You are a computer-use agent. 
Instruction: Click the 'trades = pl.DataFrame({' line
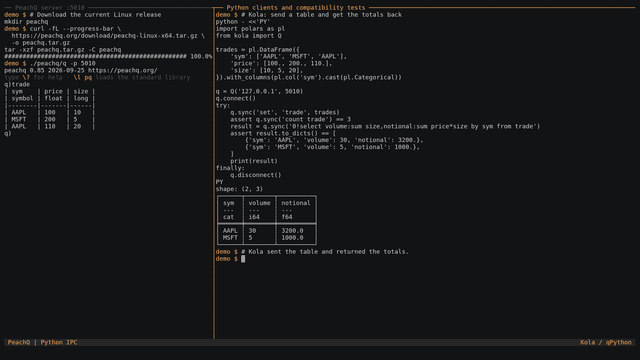(x=258, y=49)
